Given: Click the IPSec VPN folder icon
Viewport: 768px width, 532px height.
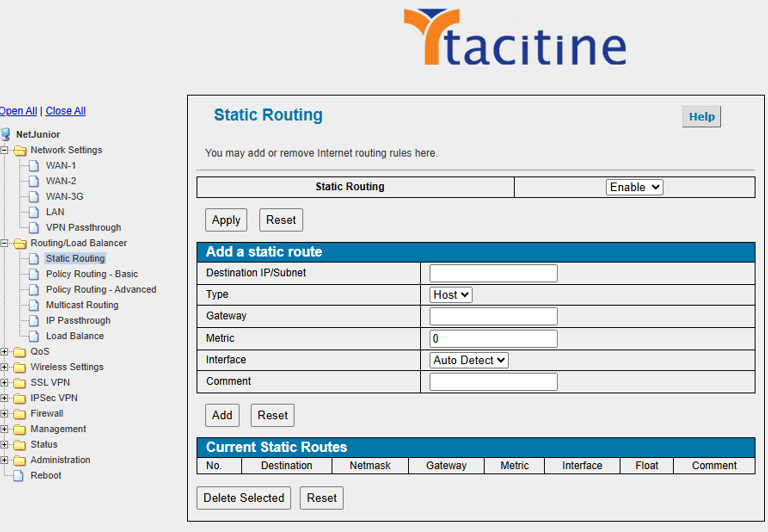Looking at the screenshot, I should (20, 398).
